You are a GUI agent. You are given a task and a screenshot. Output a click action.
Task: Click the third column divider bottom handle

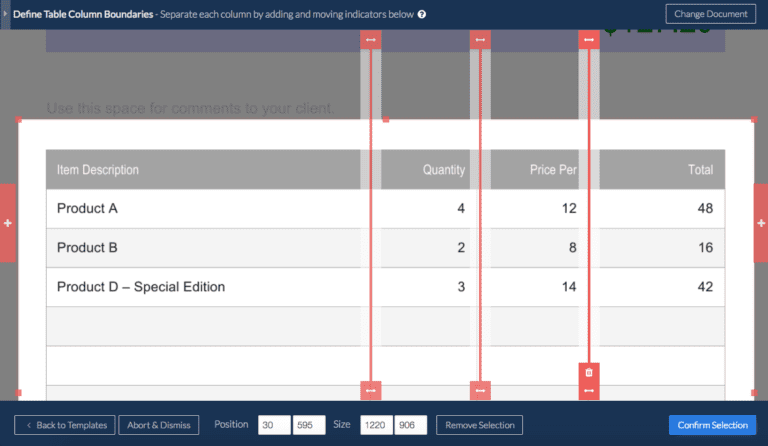[589, 391]
